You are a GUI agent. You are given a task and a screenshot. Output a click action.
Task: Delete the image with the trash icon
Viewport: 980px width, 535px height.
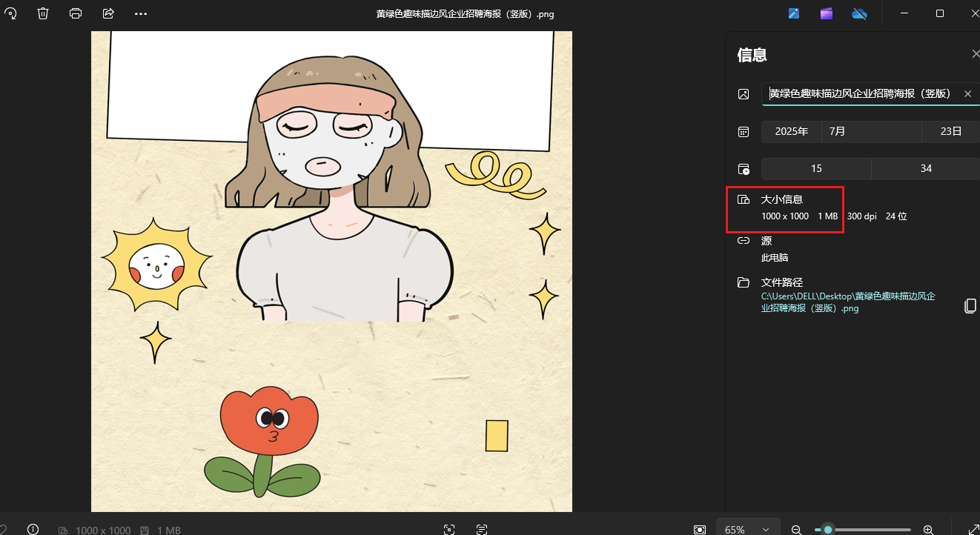pos(43,13)
